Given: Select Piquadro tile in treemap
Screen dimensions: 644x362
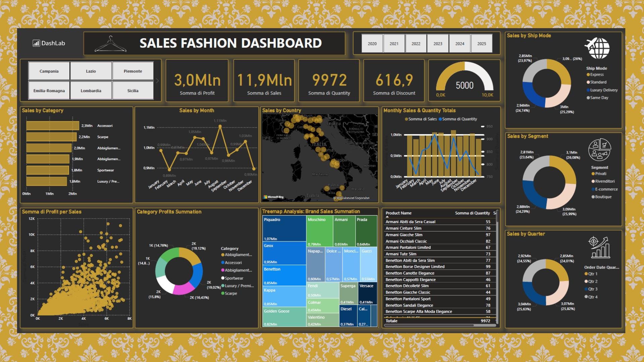Looking at the screenshot, I should point(284,229).
